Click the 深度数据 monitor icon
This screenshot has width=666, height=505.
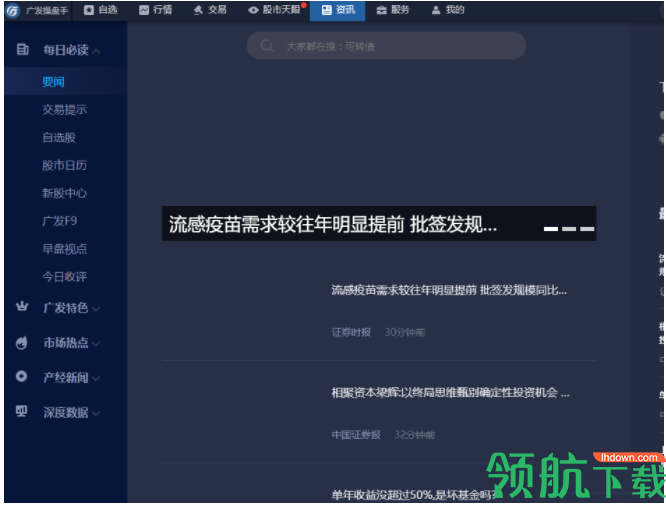[x=21, y=411]
